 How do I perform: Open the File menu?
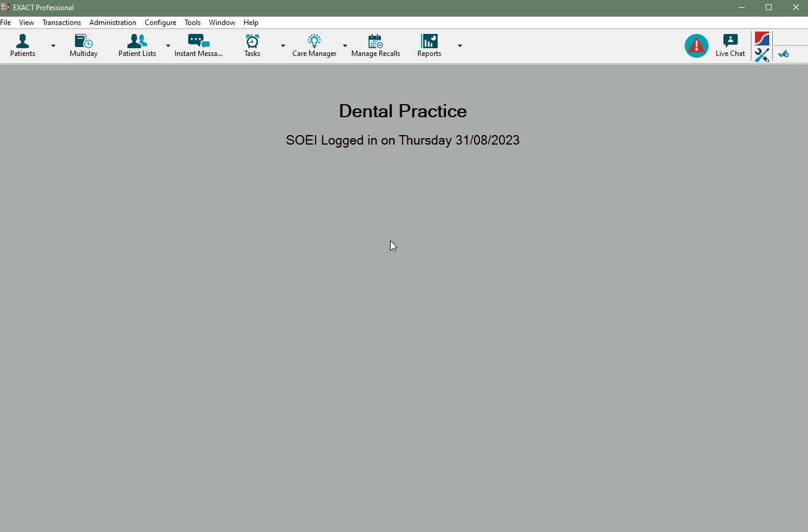tap(5, 23)
